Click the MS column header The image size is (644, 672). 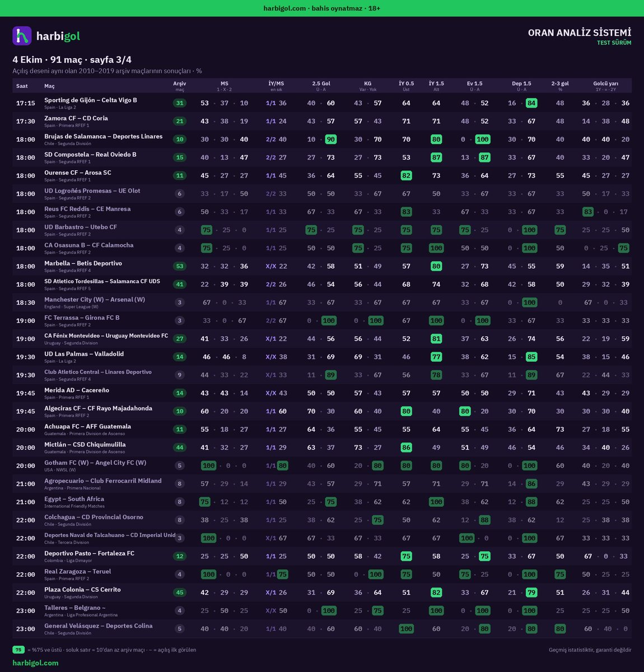224,86
